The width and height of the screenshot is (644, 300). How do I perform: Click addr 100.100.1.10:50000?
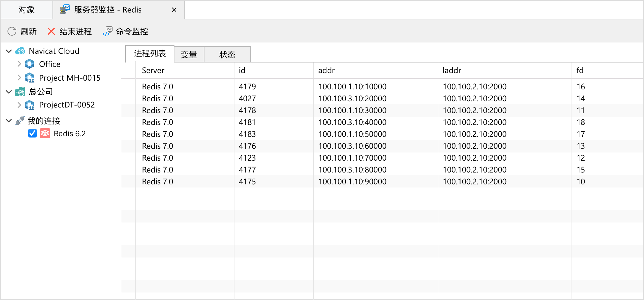352,134
